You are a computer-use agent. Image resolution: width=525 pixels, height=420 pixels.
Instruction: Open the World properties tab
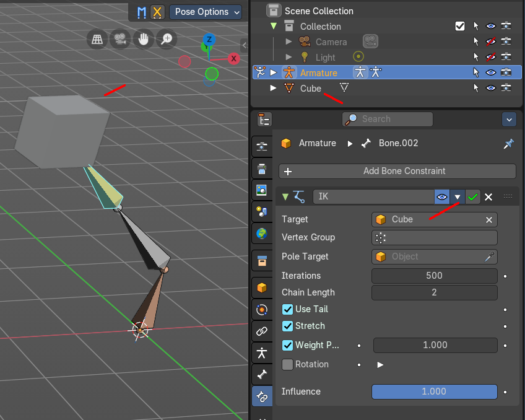tap(262, 234)
